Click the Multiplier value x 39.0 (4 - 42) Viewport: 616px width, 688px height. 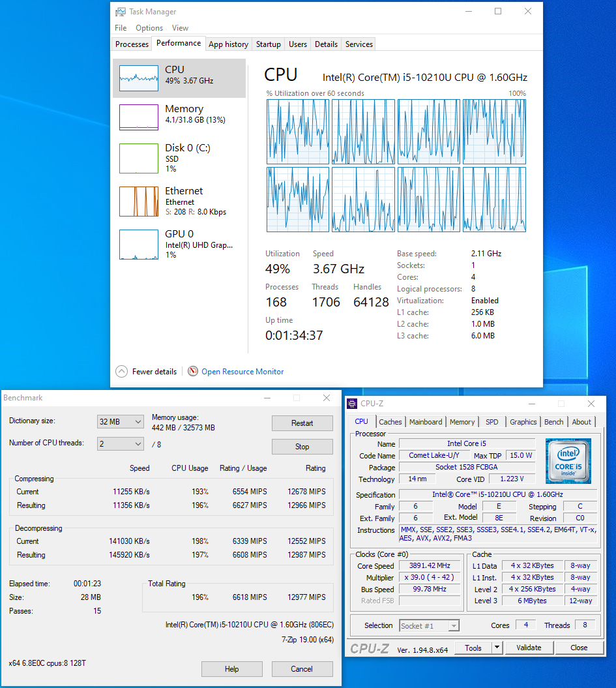coord(430,577)
